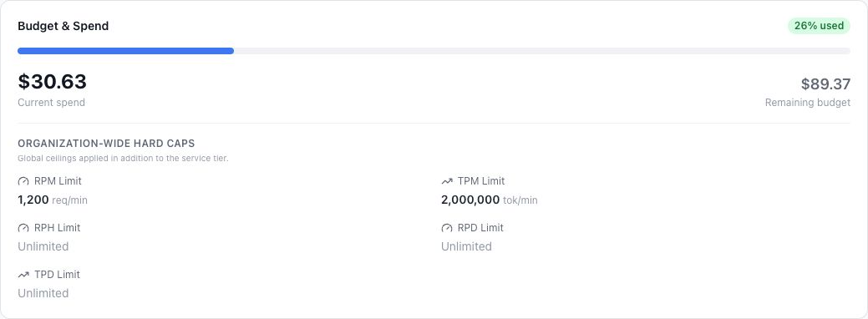Screen dimensions: 868x319
Task: Click the Organization-Wide Hard Caps heading
Action: [x=106, y=144]
